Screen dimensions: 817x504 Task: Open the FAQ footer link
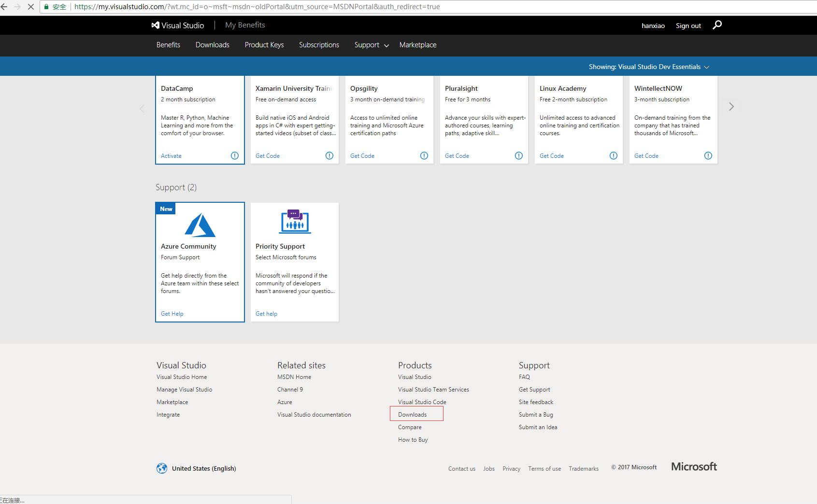pos(524,377)
